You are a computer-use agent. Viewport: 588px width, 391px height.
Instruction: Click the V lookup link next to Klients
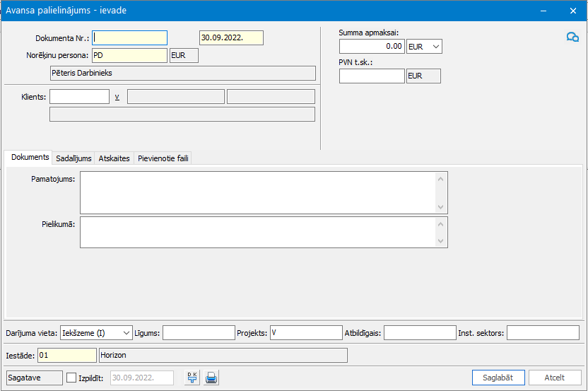[x=117, y=97]
